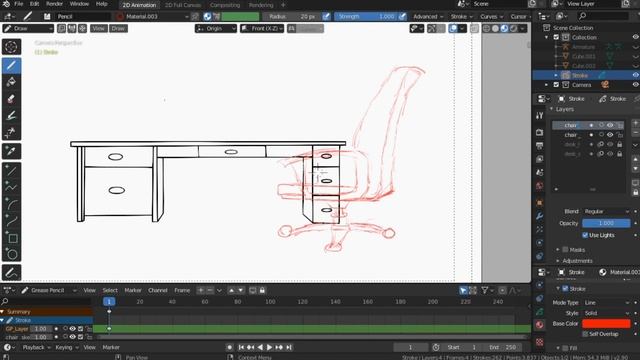Click the frame 1 playhead marker
The width and height of the screenshot is (640, 360).
point(109,302)
